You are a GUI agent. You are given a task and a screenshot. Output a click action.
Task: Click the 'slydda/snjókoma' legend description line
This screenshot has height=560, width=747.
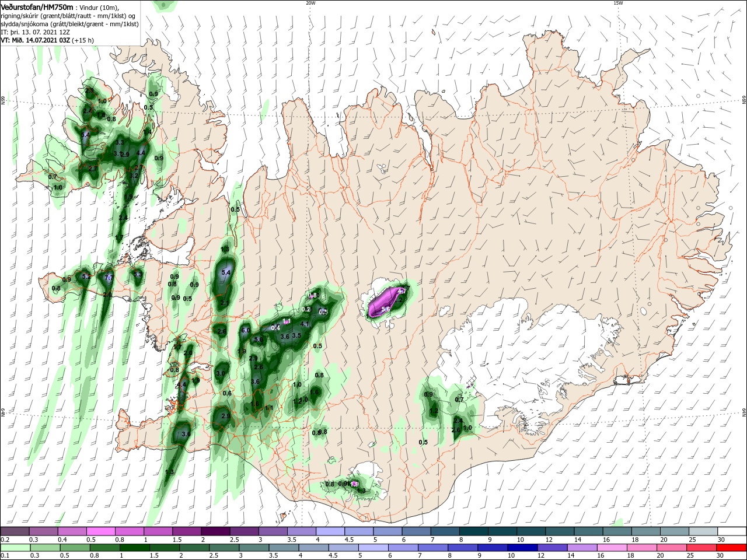(x=68, y=24)
